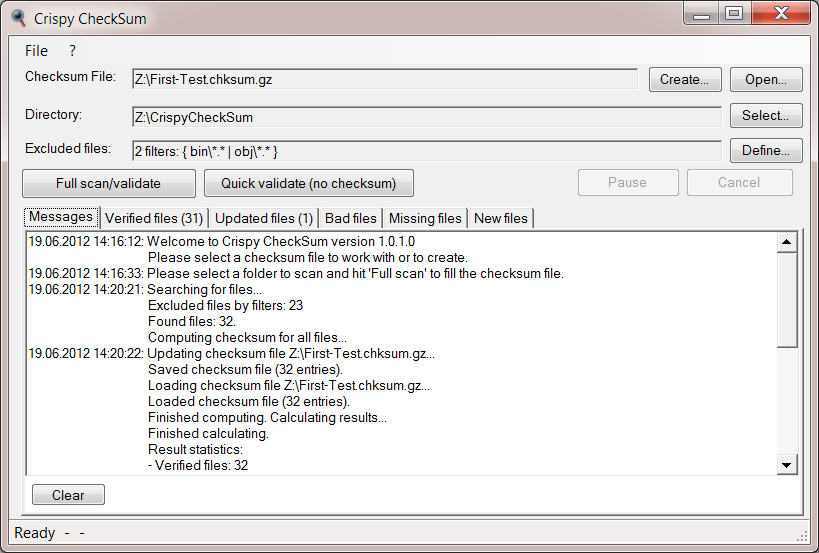
Task: Click the 'Excluded files by filters: 23' line
Action: point(225,305)
